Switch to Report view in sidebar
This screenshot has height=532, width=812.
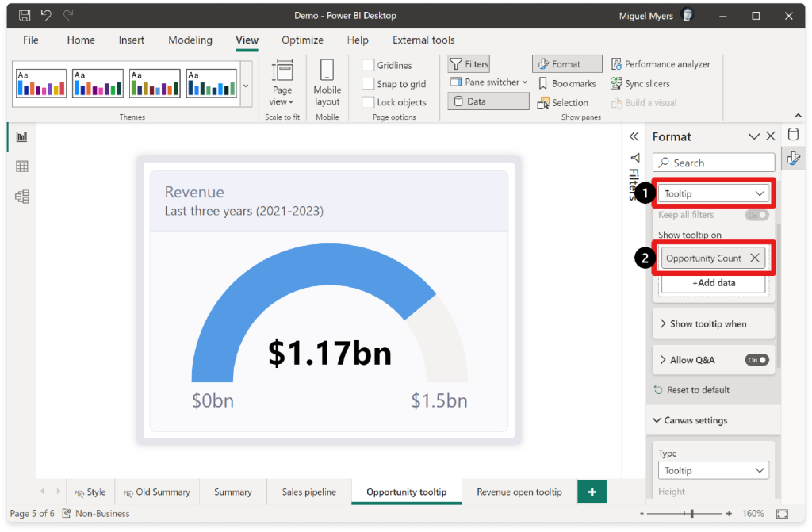tap(21, 136)
